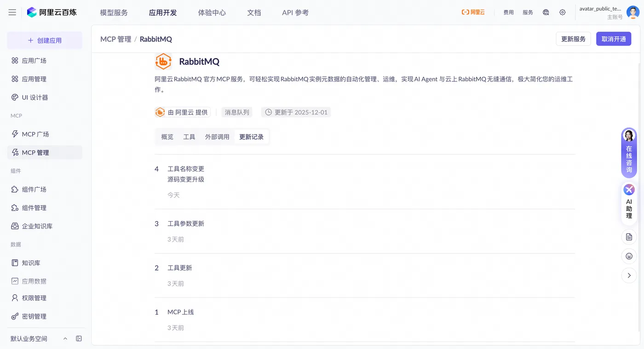
Task: Collapse the sidebar panel icon
Action: (x=79, y=339)
